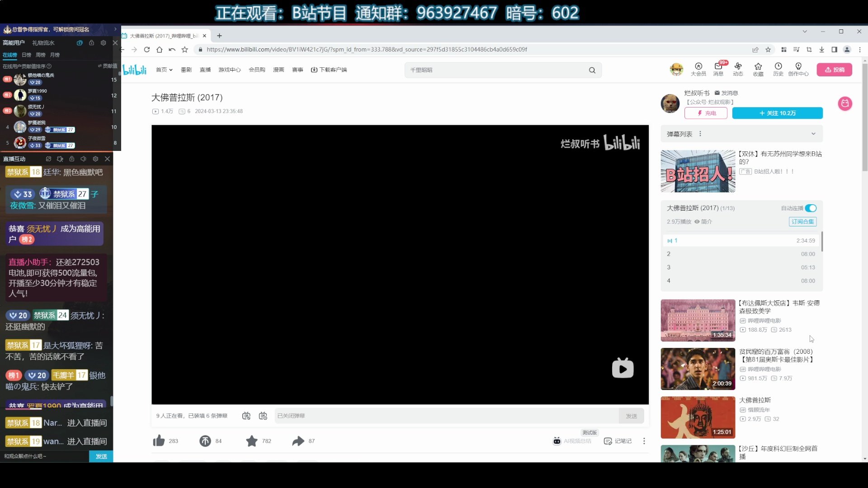The height and width of the screenshot is (488, 868).
Task: Open settings gear in 直播互动 panel
Action: point(95,159)
